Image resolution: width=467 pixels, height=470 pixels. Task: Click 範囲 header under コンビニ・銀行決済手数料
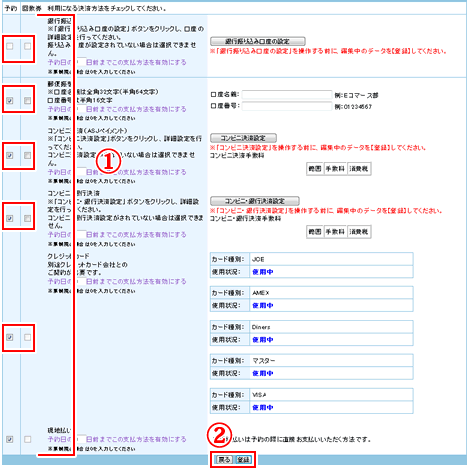315,232
